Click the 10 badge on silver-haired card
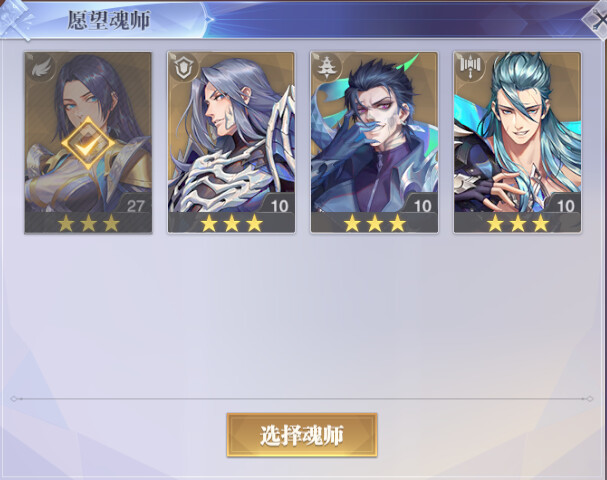 tap(279, 206)
